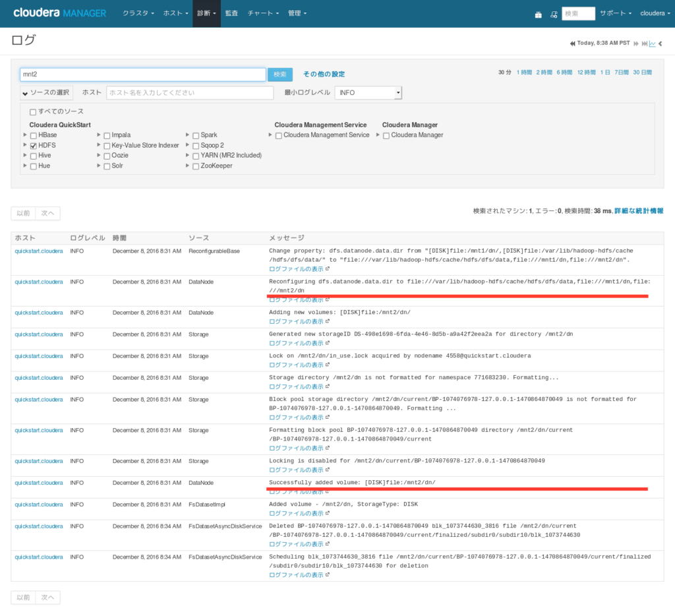Image resolution: width=675 pixels, height=616 pixels.
Task: Collapse the ソースの選択 section
Action: (x=46, y=92)
